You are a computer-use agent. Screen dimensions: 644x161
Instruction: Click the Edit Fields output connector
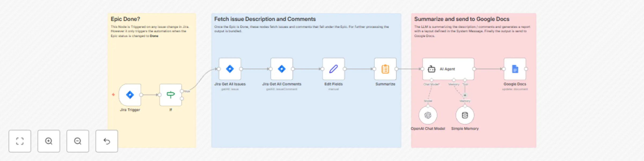(345, 69)
